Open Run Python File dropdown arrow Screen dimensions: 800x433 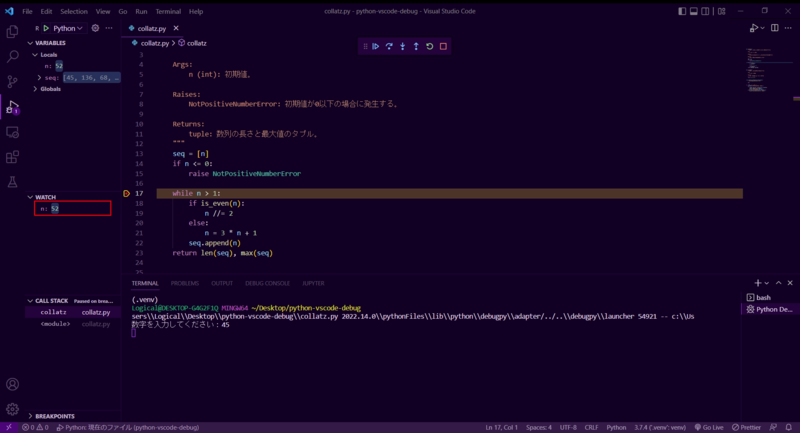click(x=763, y=28)
